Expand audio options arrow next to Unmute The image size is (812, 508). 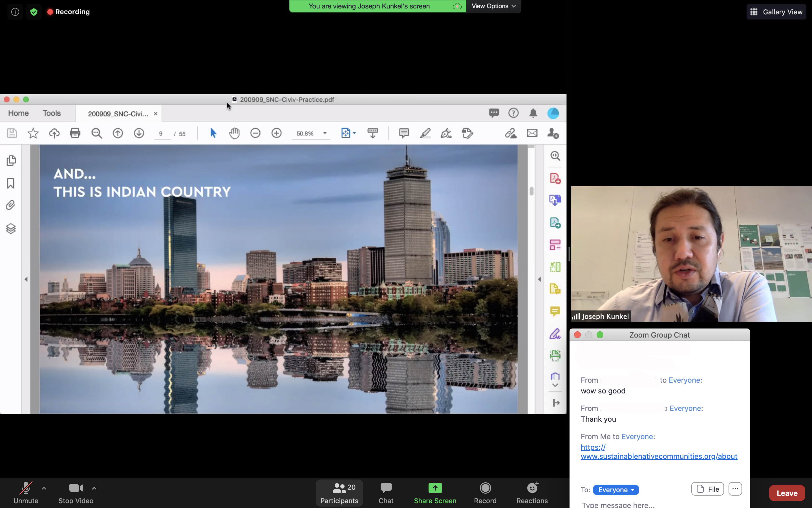coord(44,488)
